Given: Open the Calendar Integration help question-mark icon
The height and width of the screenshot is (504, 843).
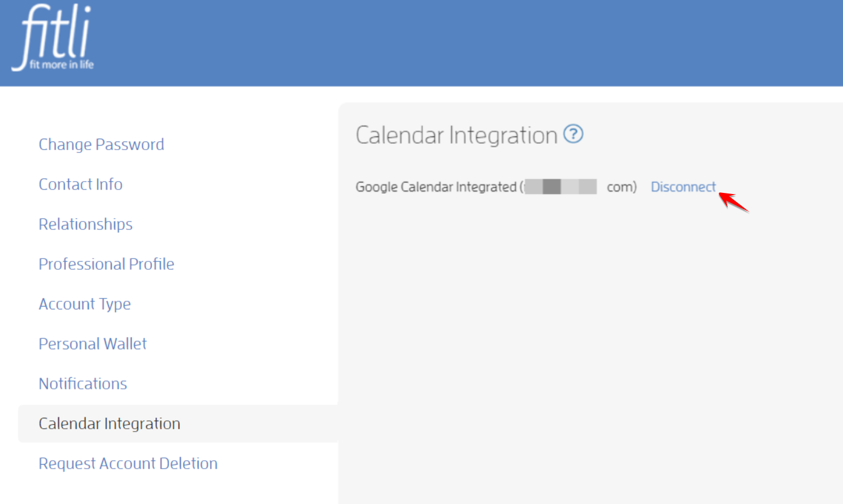Looking at the screenshot, I should pyautogui.click(x=573, y=134).
